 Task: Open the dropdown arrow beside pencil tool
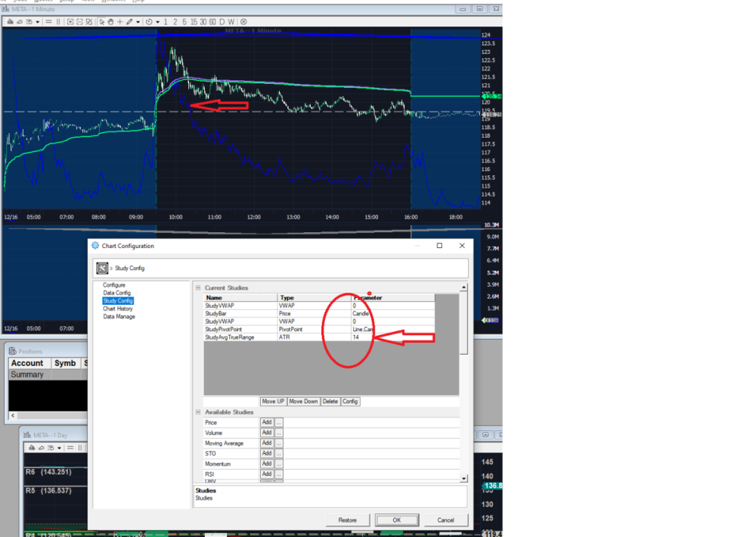point(137,22)
